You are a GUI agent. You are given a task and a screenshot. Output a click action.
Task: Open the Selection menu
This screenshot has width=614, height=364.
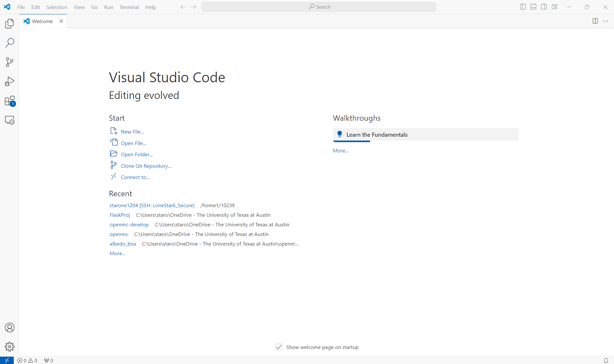click(57, 7)
